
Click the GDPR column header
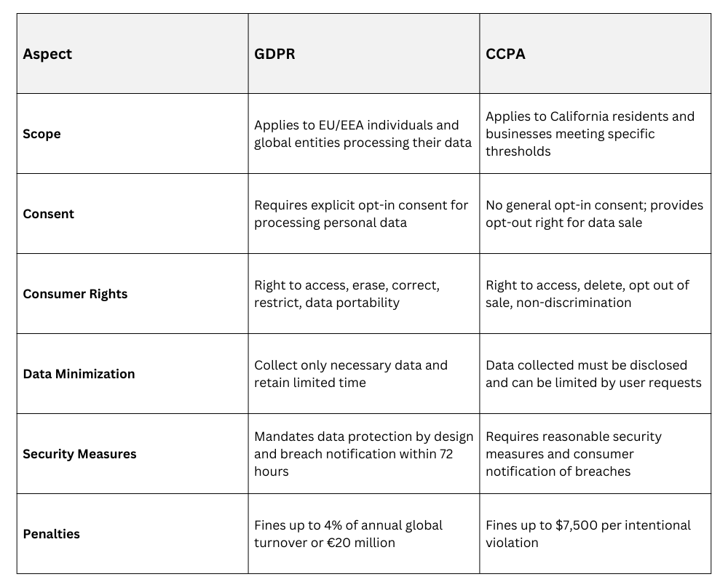coord(274,54)
